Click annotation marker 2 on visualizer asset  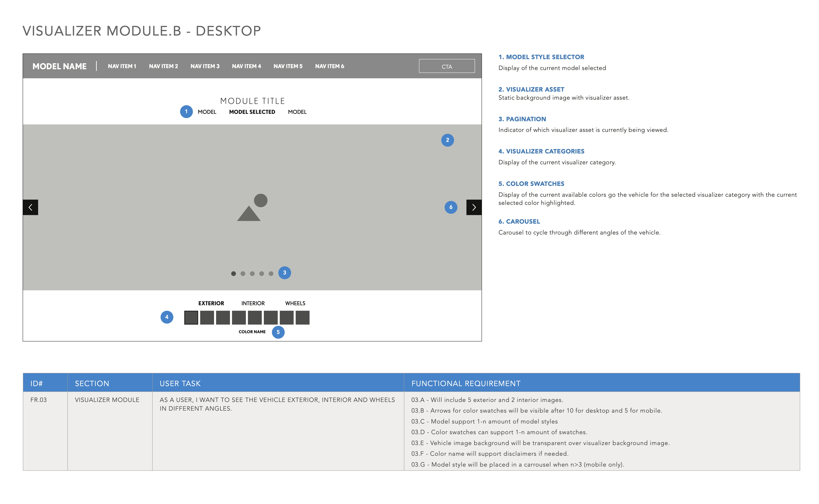(447, 140)
